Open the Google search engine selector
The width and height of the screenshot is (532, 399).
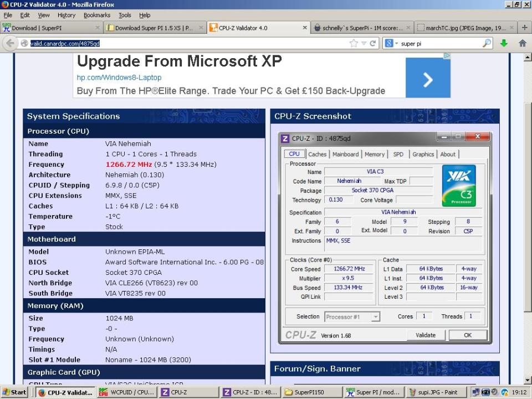coord(391,43)
